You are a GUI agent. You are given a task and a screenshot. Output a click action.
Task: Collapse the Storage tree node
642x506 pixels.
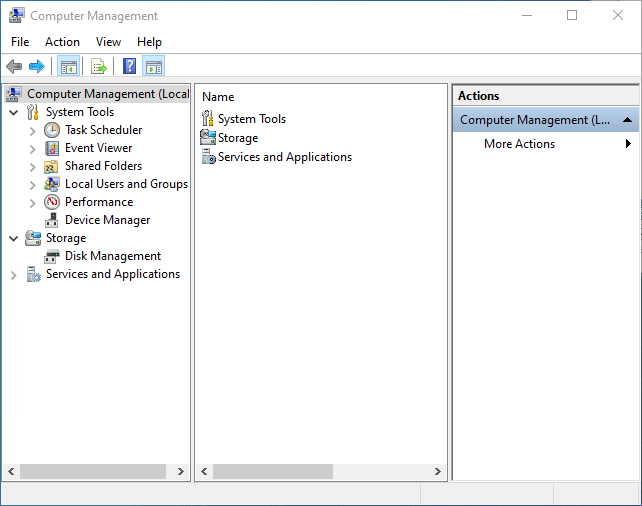point(14,238)
